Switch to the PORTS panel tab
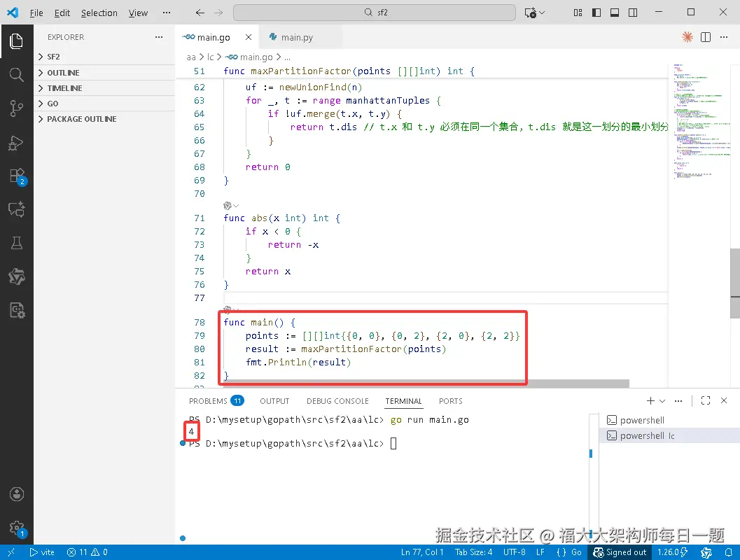 (x=450, y=401)
